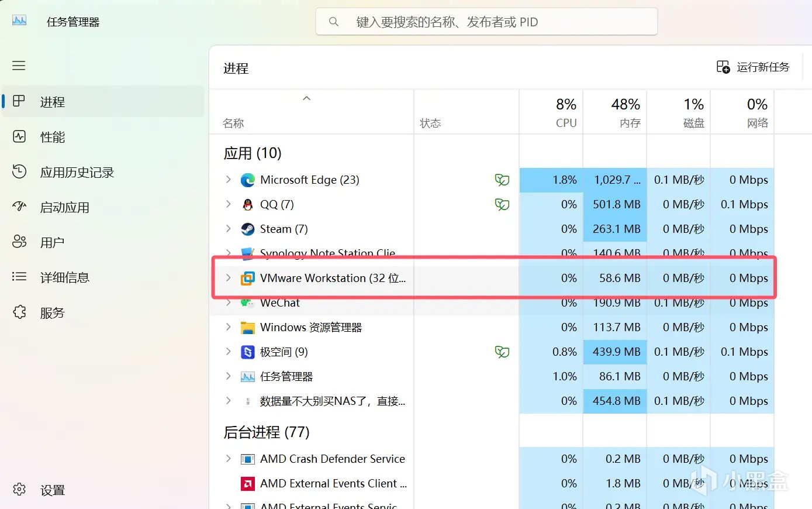
Task: Focus the search box for name, publisher or PID
Action: point(486,22)
